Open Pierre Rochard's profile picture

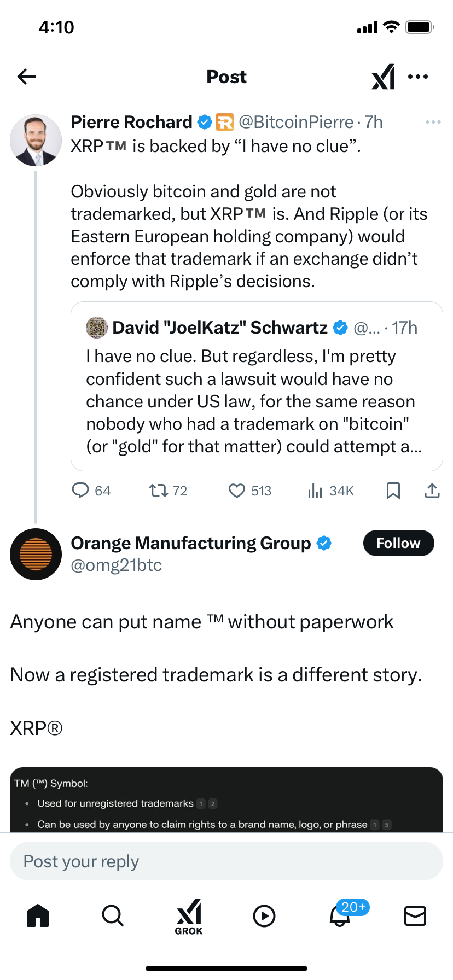pos(36,140)
